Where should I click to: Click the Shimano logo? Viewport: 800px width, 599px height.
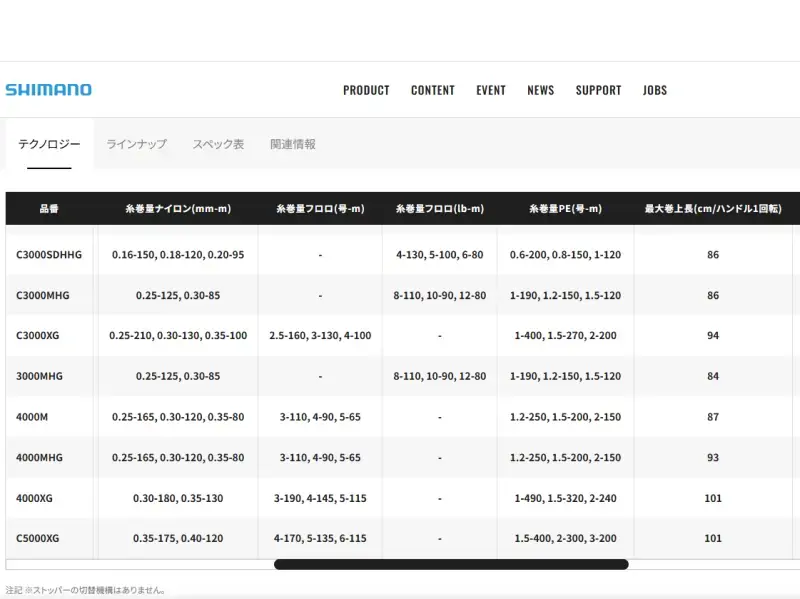click(x=48, y=90)
